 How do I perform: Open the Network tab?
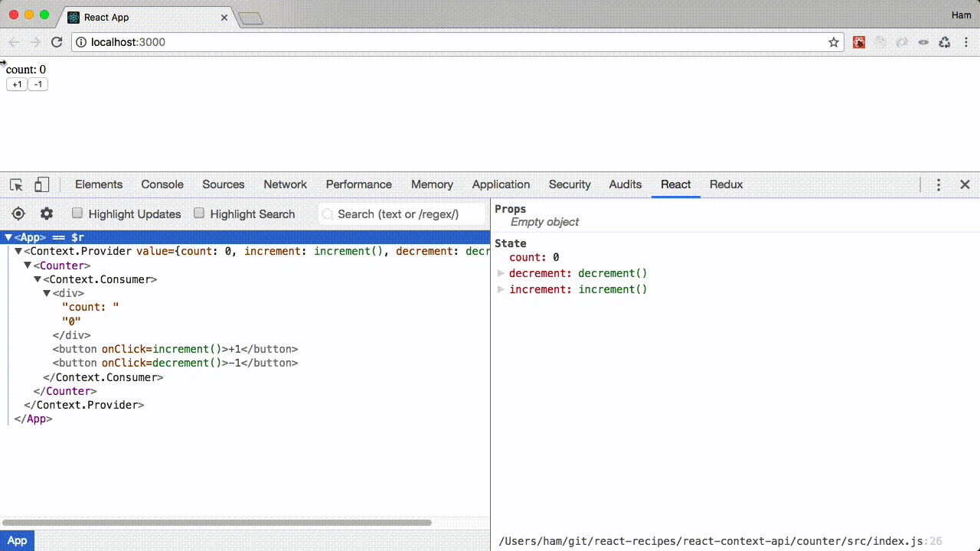[x=285, y=184]
